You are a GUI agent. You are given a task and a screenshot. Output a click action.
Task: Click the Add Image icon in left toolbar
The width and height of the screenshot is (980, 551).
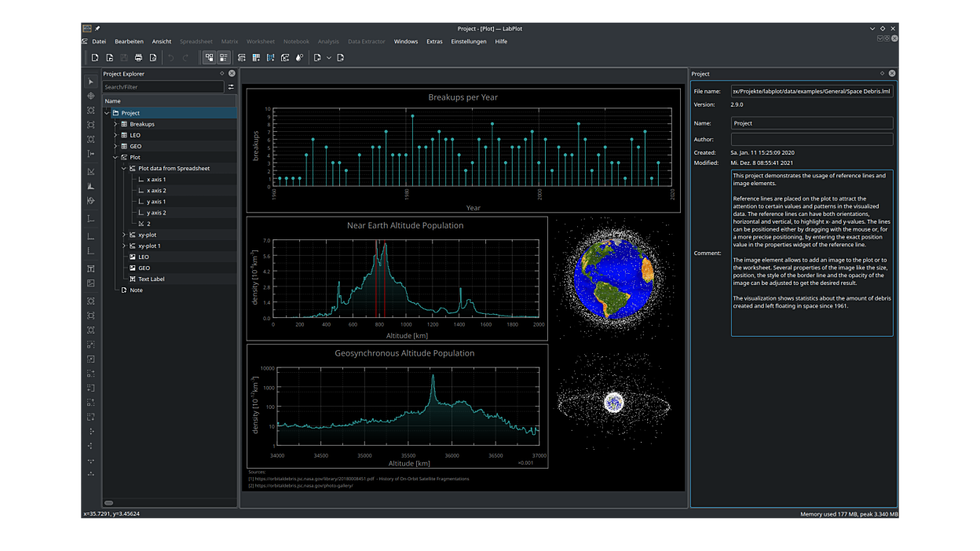91,283
